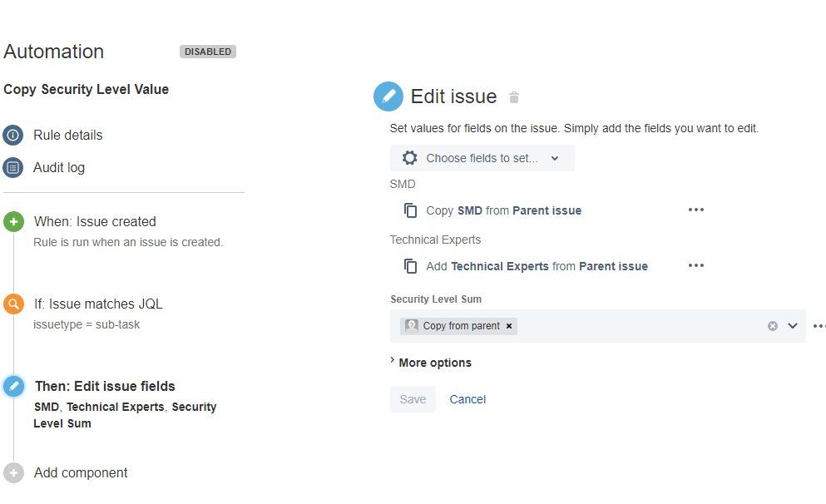Click the green Issue created trigger icon

pos(12,221)
